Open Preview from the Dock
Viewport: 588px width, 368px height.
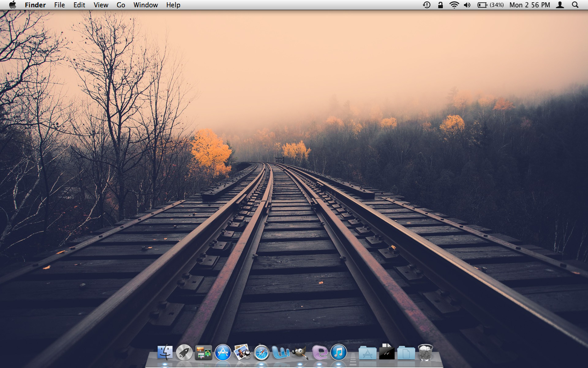click(x=242, y=353)
